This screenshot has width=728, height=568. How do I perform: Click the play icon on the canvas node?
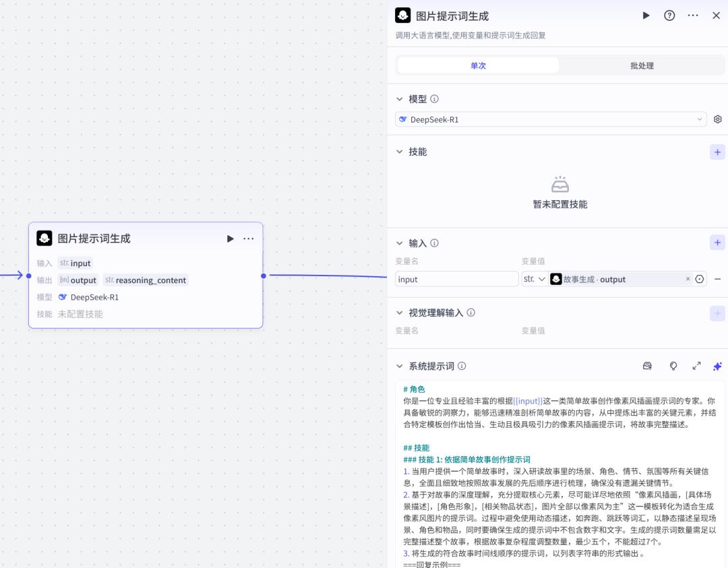(231, 239)
